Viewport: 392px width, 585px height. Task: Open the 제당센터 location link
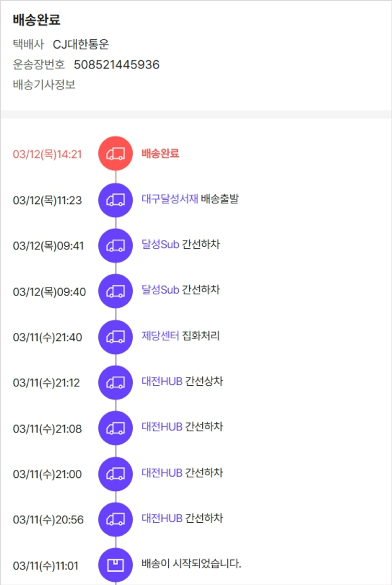160,336
